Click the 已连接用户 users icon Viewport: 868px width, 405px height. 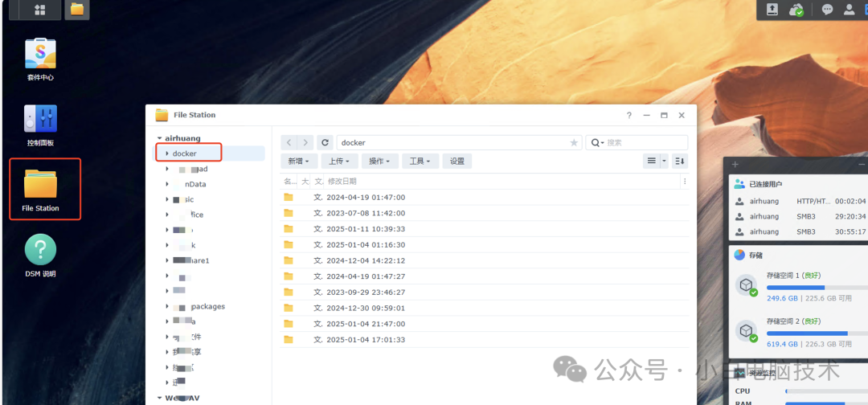click(x=739, y=184)
